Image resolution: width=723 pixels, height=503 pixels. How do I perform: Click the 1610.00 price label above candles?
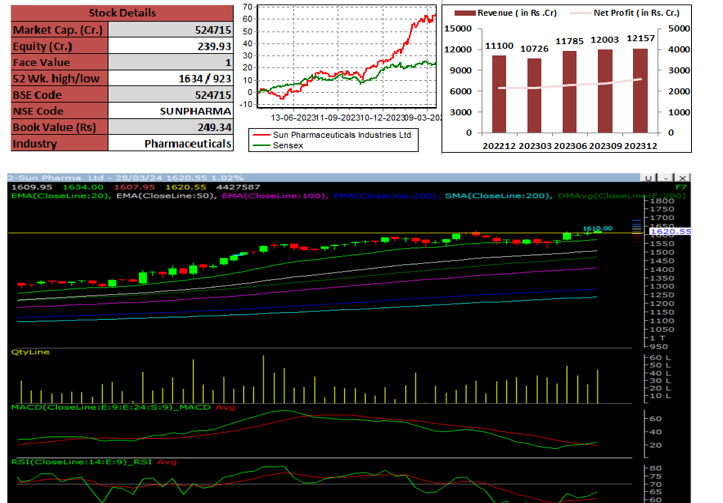598,228
